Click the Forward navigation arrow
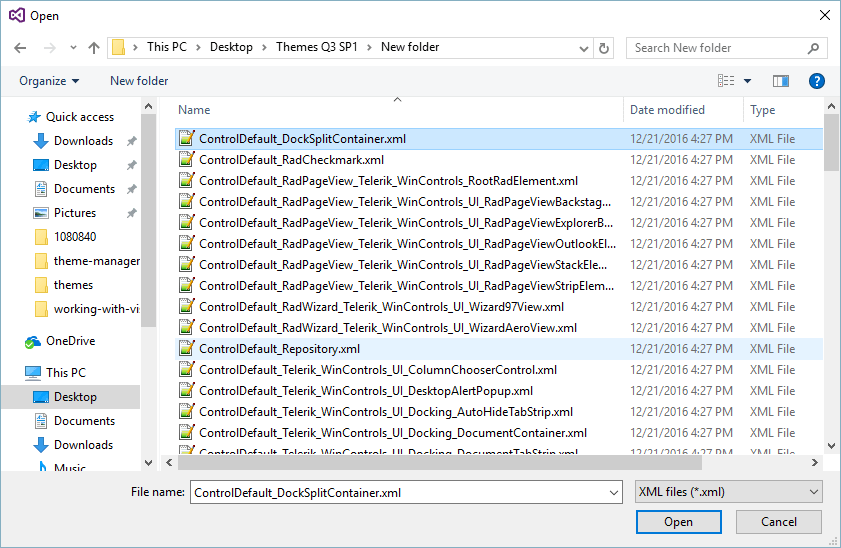Viewport: 841px width, 548px height. [49, 48]
